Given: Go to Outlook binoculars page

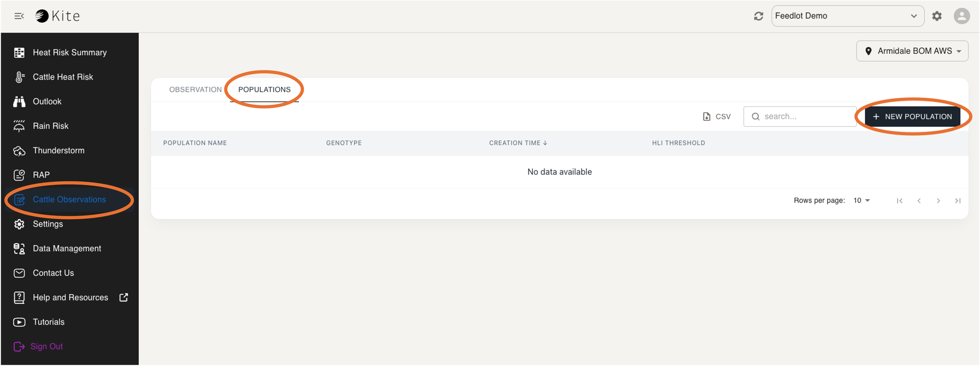Looking at the screenshot, I should point(47,101).
